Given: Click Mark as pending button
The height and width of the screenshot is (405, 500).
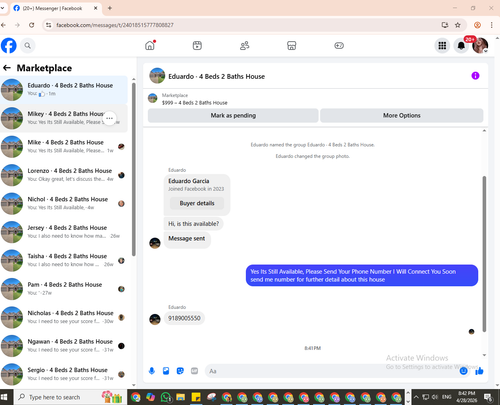Looking at the screenshot, I should tap(233, 115).
